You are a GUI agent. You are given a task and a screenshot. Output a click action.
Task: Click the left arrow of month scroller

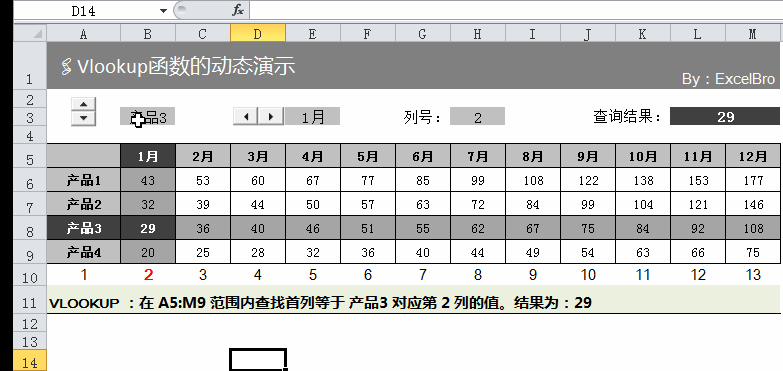[246, 116]
